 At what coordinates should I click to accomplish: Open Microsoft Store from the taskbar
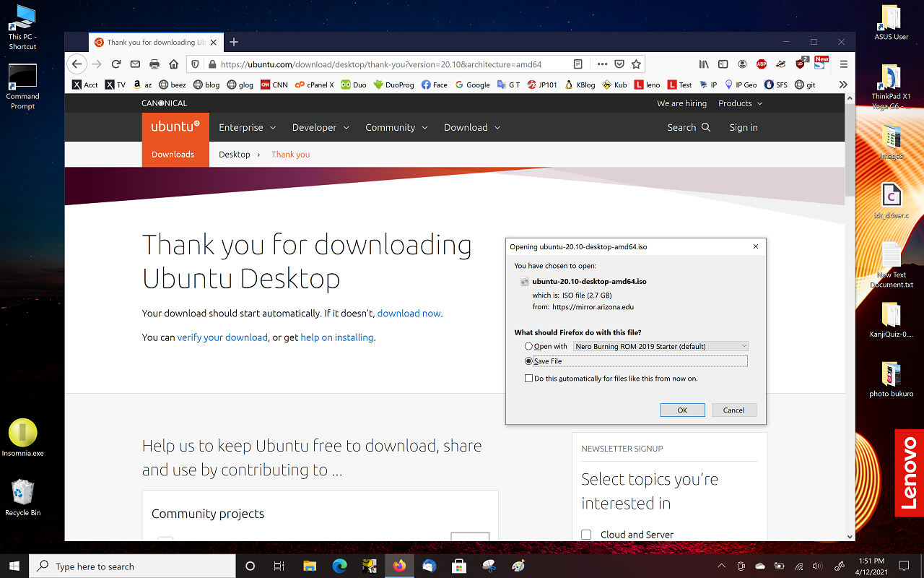pyautogui.click(x=460, y=566)
